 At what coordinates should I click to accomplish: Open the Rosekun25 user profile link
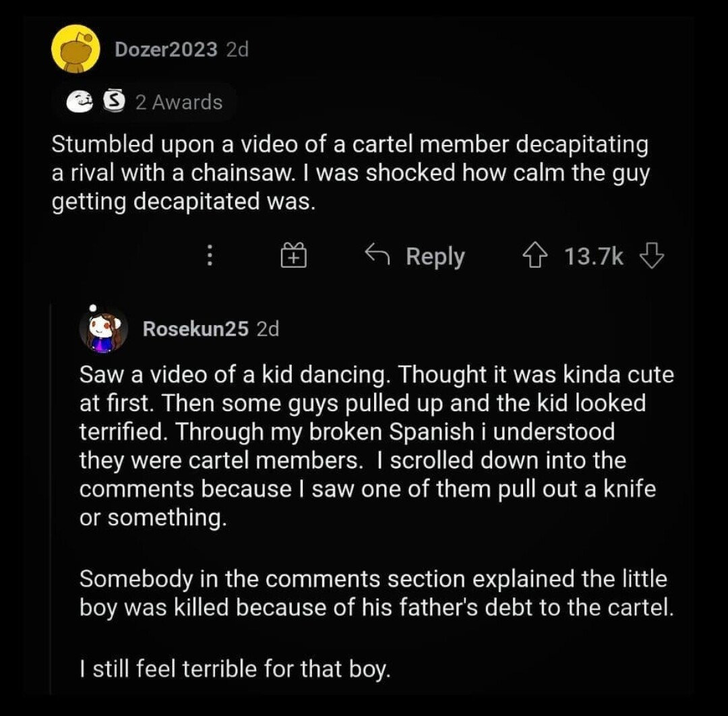[x=195, y=329]
